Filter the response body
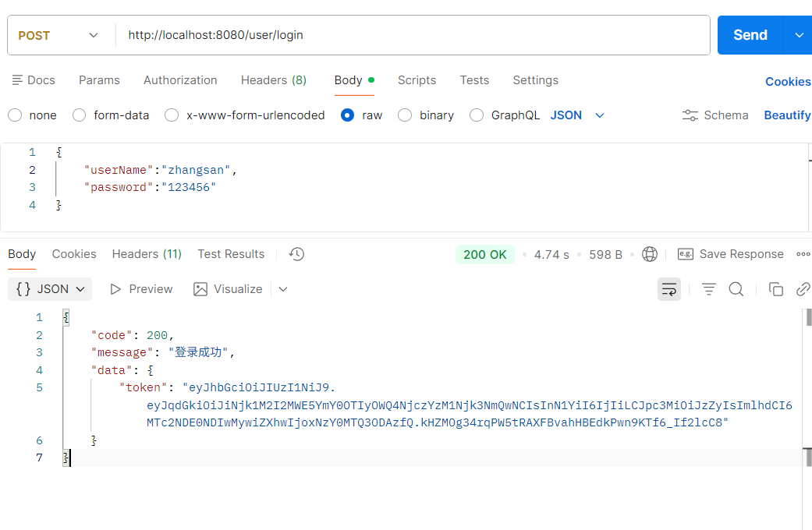The image size is (812, 530). (709, 289)
